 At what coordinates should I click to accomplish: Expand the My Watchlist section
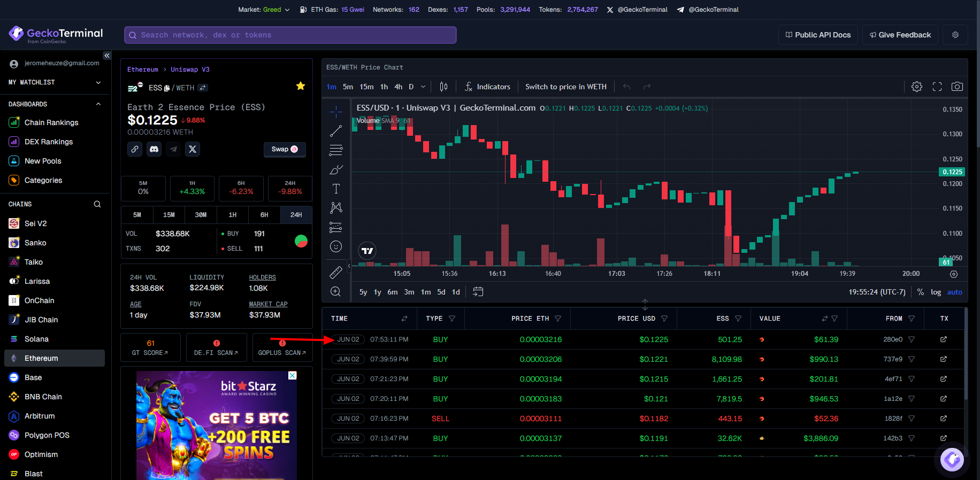98,82
